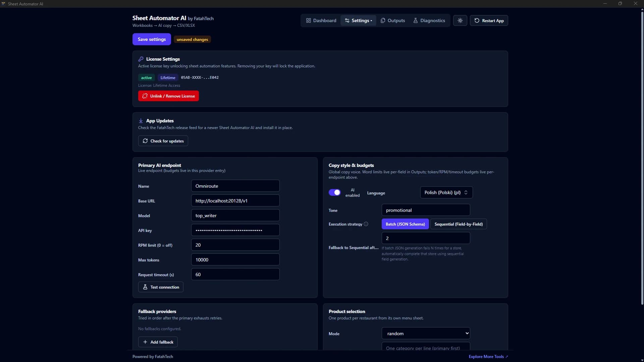The width and height of the screenshot is (644, 362).
Task: Click the RPM limit field
Action: pos(235,245)
